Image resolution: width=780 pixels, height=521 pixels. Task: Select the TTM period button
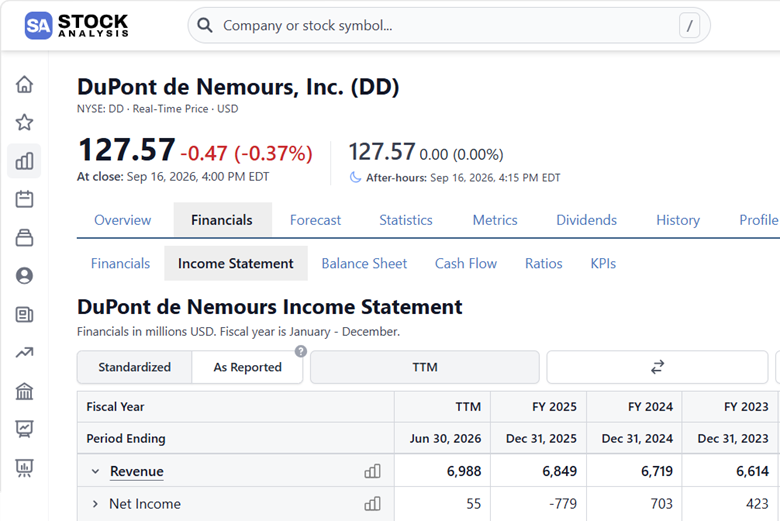tap(425, 367)
